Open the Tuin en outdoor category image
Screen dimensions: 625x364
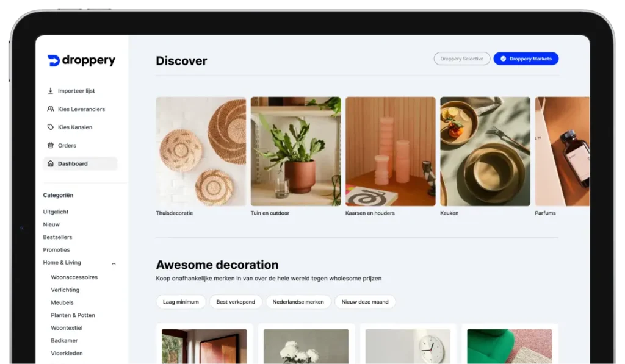click(x=296, y=151)
